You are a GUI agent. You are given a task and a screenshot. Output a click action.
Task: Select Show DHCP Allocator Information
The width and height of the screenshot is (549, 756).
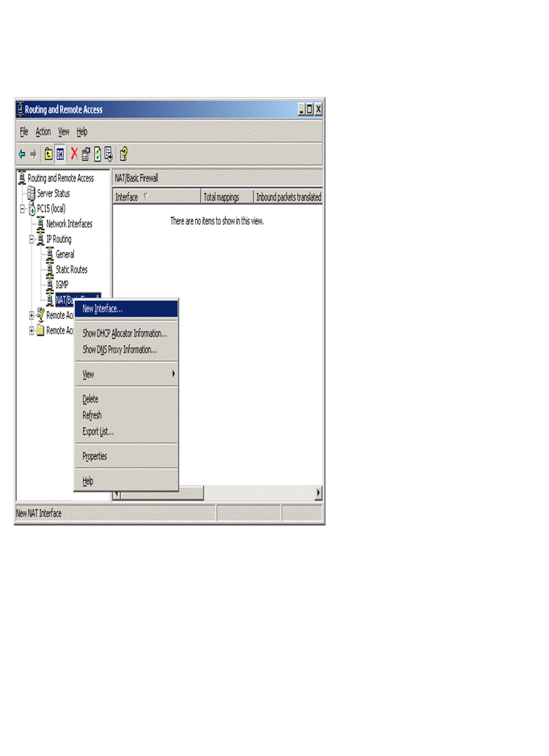[124, 333]
